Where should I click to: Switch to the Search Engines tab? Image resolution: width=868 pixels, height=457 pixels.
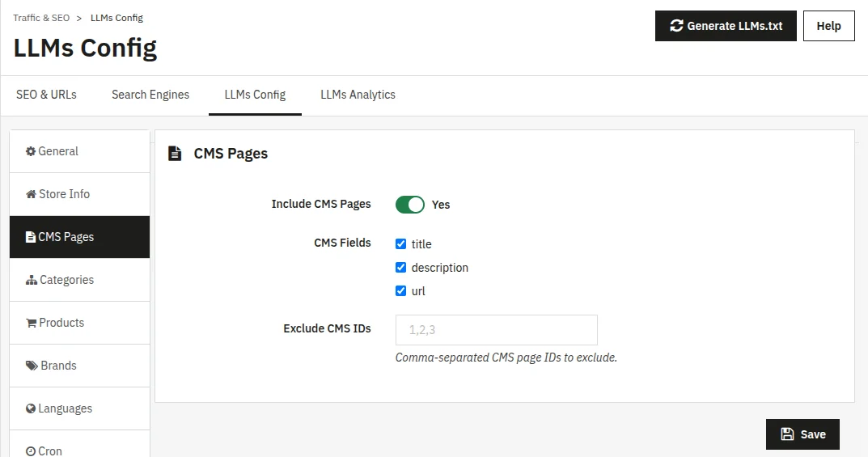[x=150, y=95]
